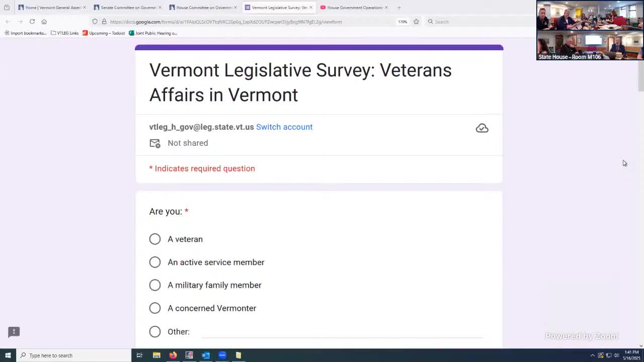644x362 pixels.
Task: Select the 'Other:' response option
Action: pyautogui.click(x=154, y=331)
